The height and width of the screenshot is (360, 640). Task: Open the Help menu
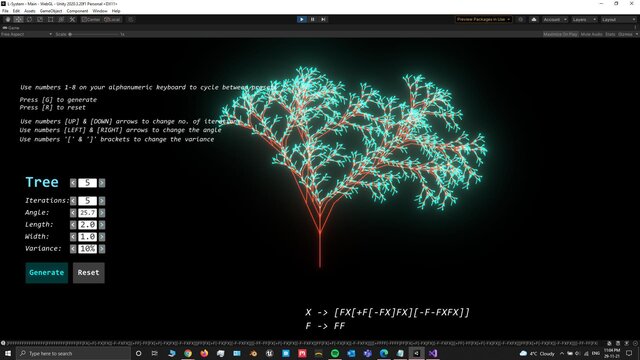coord(116,11)
